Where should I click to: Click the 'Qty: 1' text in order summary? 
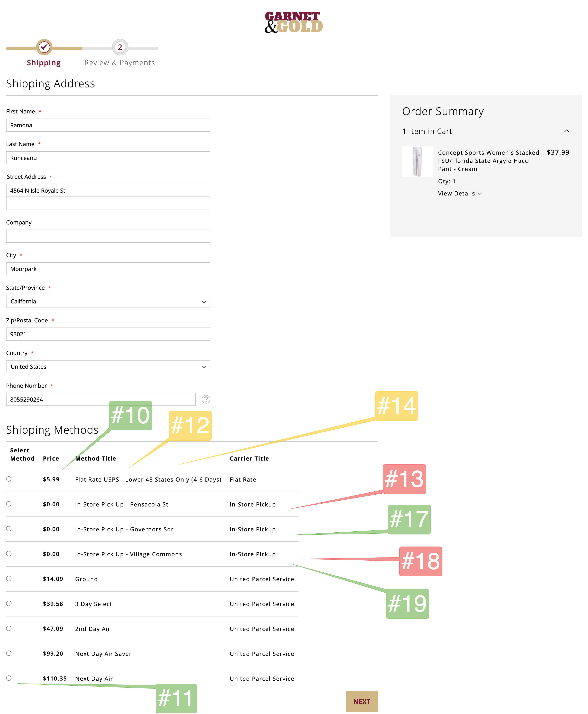[447, 181]
